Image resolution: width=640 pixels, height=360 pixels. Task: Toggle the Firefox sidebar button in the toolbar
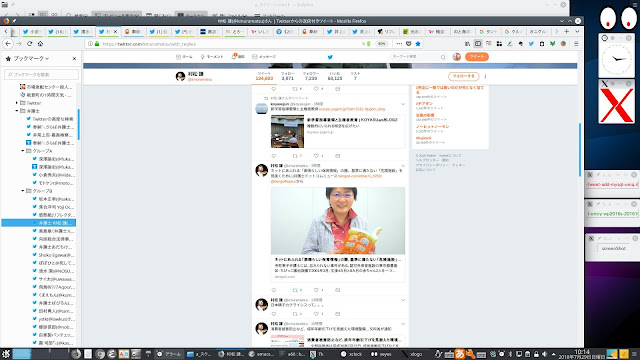[478, 44]
